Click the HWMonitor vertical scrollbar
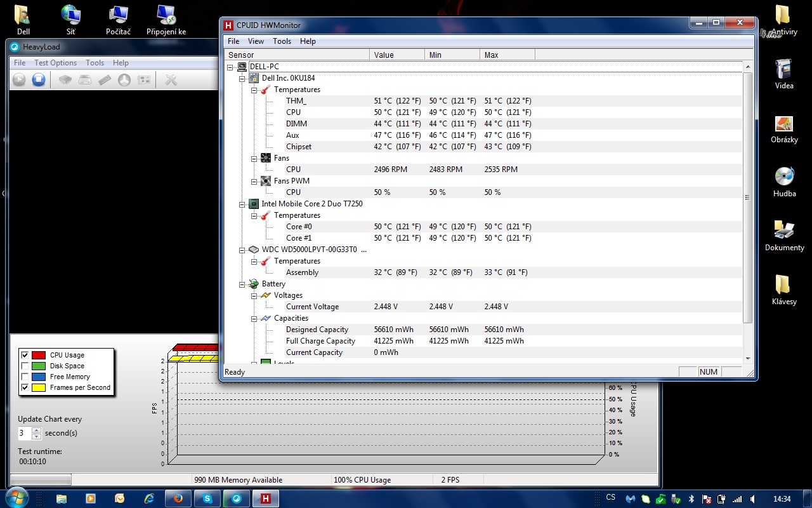812x508 pixels. click(747, 197)
